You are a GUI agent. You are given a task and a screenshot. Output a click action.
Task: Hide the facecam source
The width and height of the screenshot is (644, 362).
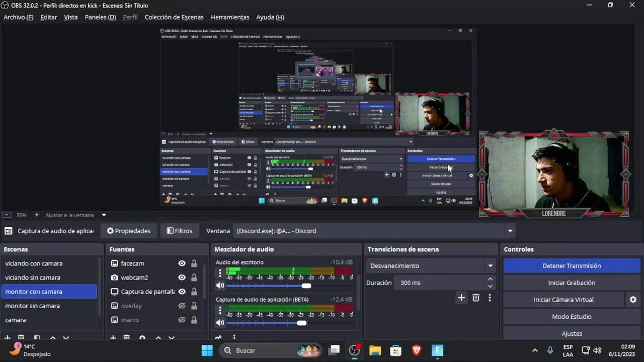pyautogui.click(x=182, y=263)
